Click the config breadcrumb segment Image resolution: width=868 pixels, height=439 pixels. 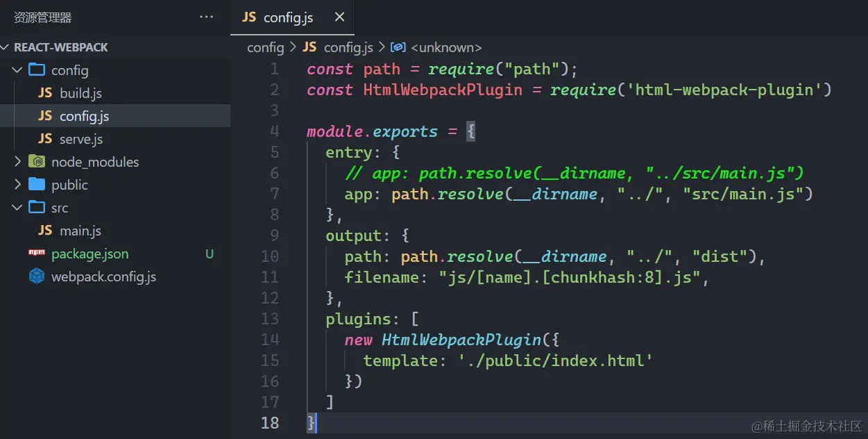(266, 47)
